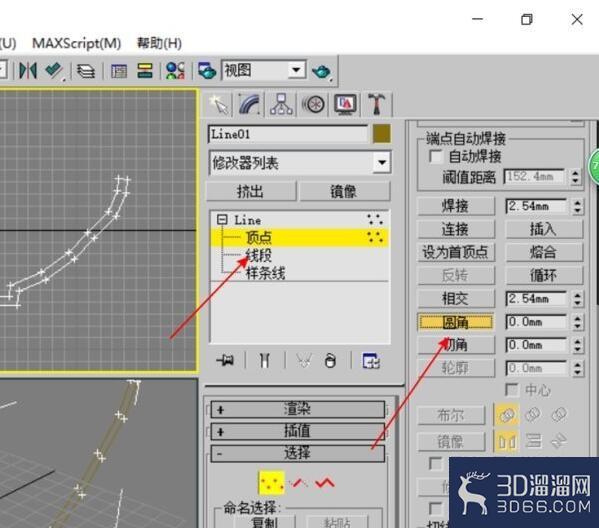The image size is (599, 528).
Task: Click the Quick Render teapot icon
Action: click(321, 71)
